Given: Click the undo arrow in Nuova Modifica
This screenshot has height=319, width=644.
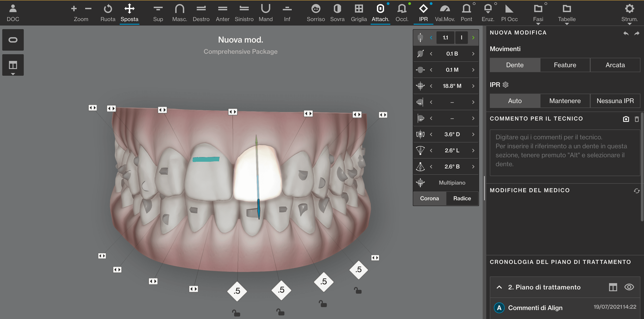Looking at the screenshot, I should [x=626, y=33].
